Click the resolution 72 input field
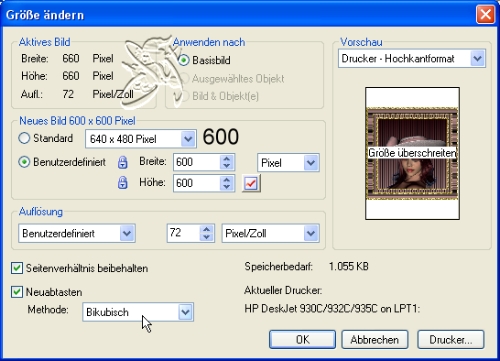 183,233
